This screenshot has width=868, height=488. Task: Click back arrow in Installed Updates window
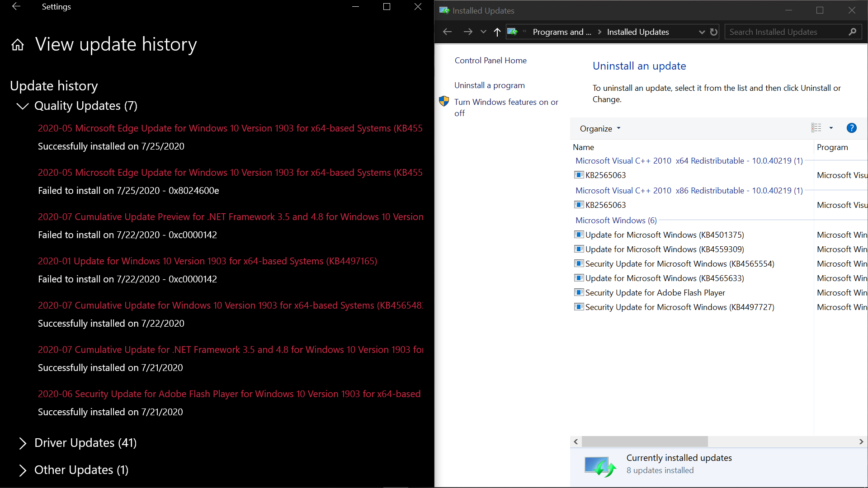click(447, 32)
